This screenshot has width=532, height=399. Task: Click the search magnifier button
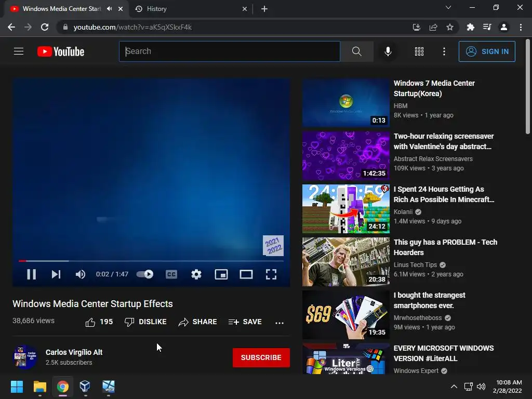coord(356,51)
